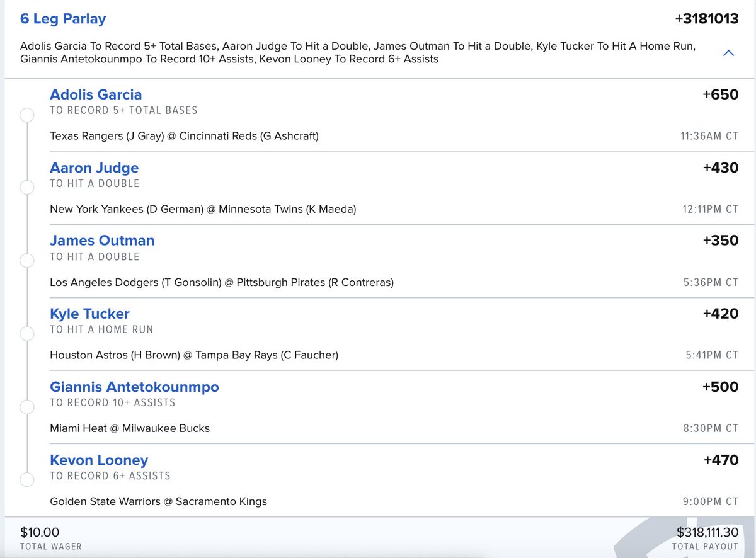The height and width of the screenshot is (558, 756).
Task: Click the +3181013 parlay odds
Action: point(706,19)
